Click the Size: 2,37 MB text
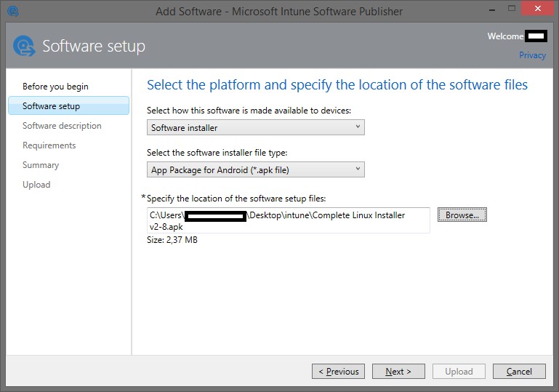 click(x=172, y=240)
